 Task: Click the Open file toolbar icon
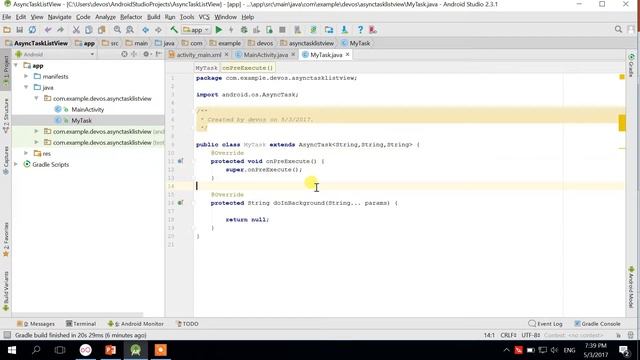coord(7,30)
